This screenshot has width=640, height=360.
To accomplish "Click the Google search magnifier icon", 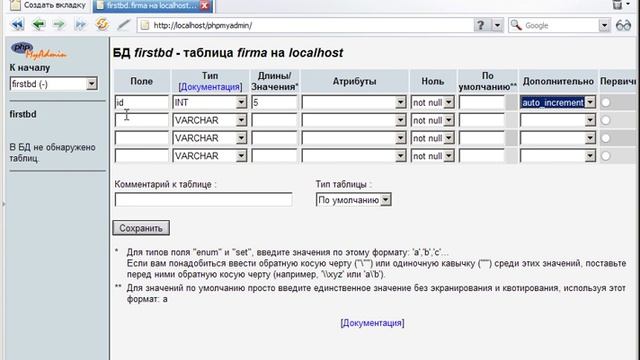I will [516, 25].
